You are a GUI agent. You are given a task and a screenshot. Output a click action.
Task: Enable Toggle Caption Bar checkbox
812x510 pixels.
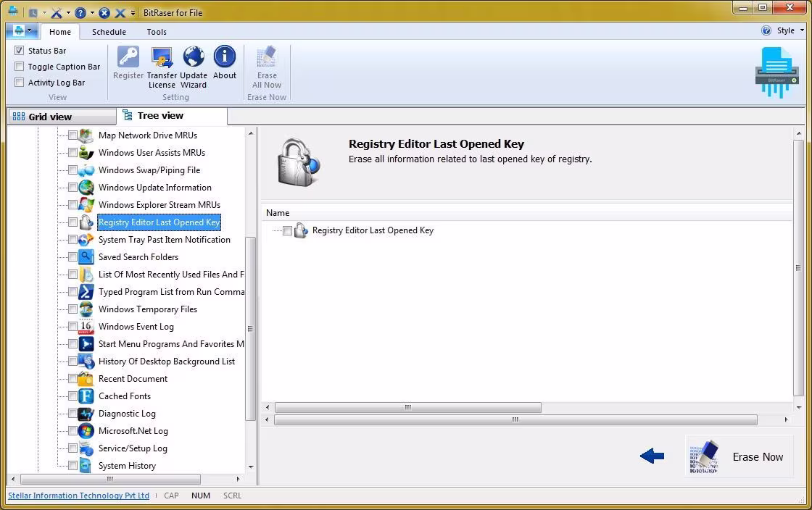pyautogui.click(x=19, y=66)
